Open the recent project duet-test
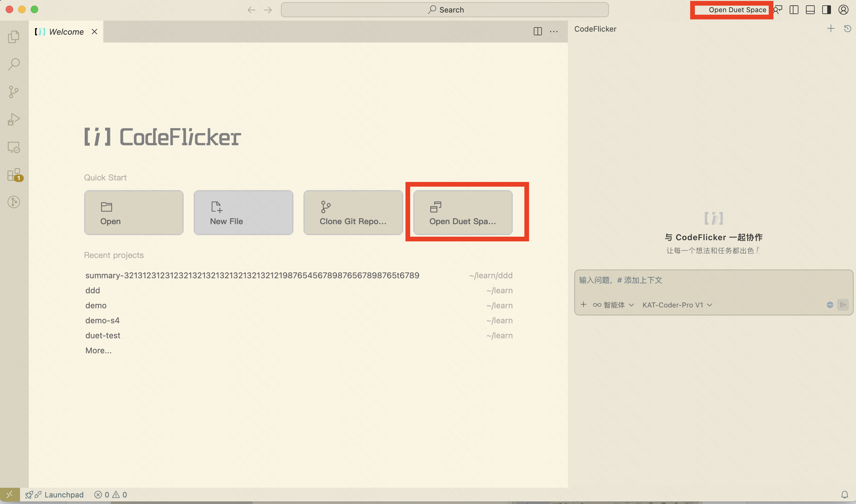 click(x=103, y=335)
